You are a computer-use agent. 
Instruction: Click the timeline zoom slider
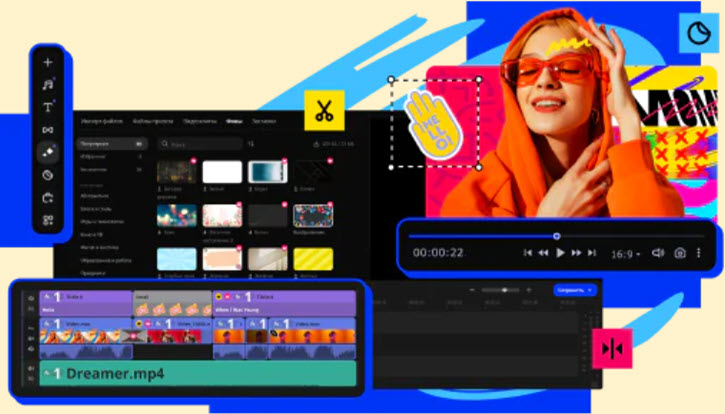500,290
